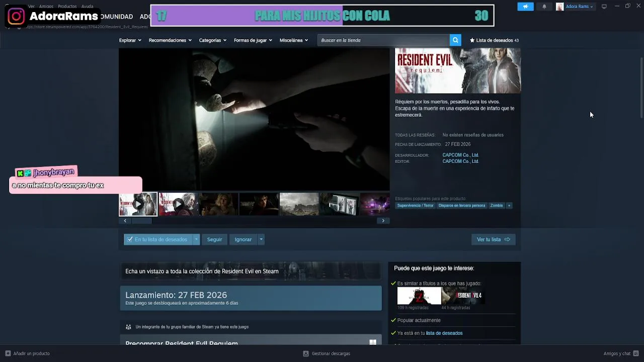
Task: Open the Recomendaciones dropdown
Action: [x=170, y=40]
